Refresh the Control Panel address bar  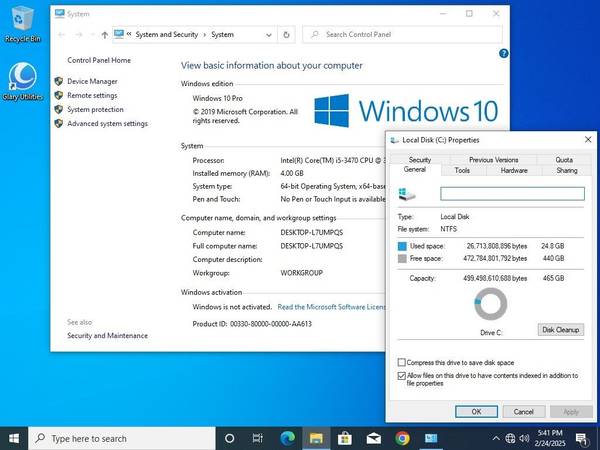[287, 35]
